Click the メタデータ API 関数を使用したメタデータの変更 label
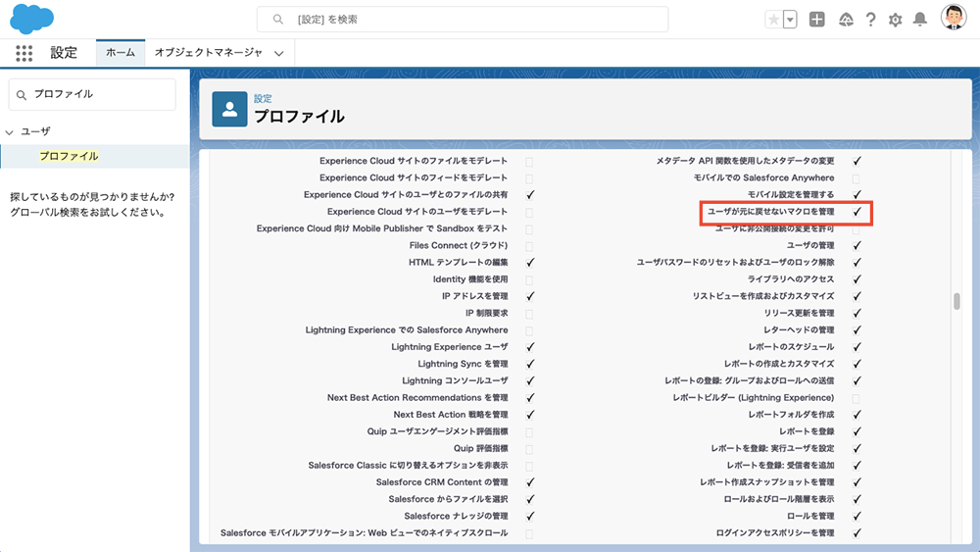This screenshot has width=980, height=552. pos(745,162)
